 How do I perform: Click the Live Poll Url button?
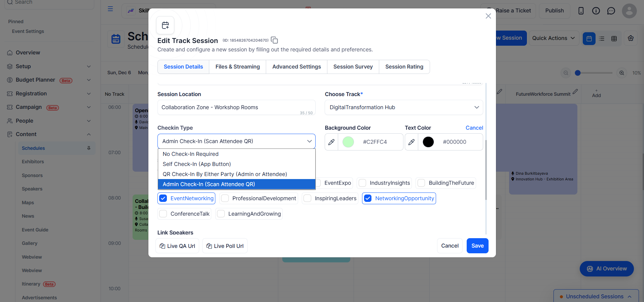(x=225, y=246)
